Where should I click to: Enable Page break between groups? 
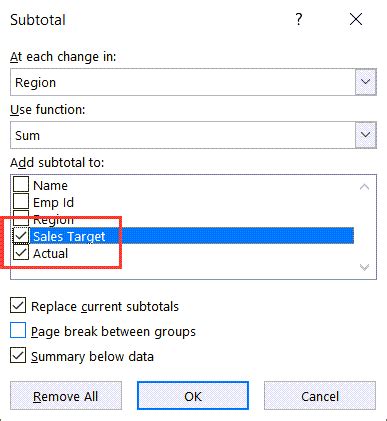(18, 331)
